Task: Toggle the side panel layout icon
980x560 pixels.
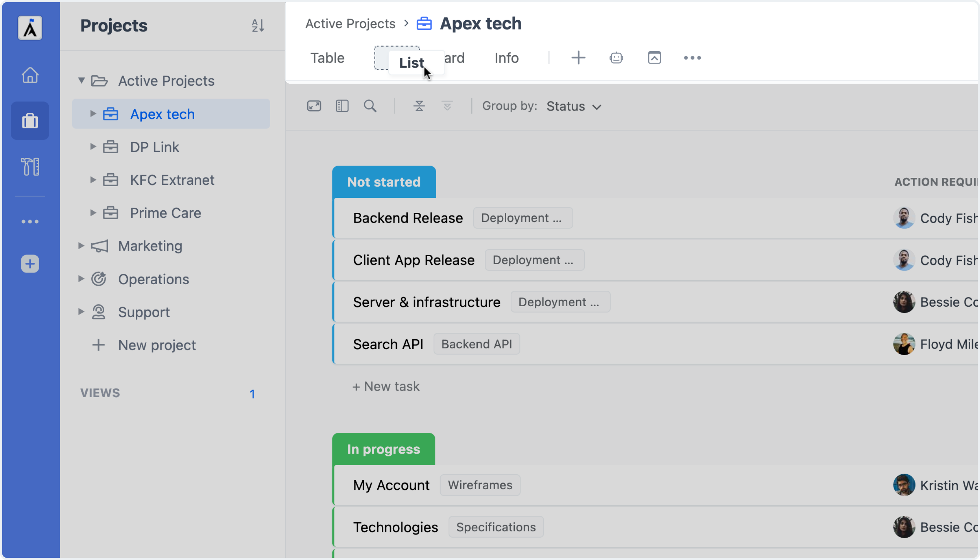Action: coord(342,106)
